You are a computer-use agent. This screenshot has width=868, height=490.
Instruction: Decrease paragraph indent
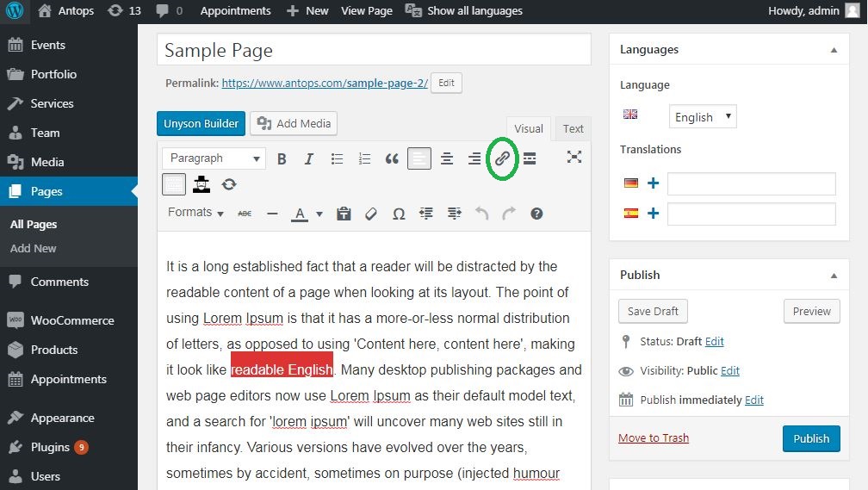426,214
